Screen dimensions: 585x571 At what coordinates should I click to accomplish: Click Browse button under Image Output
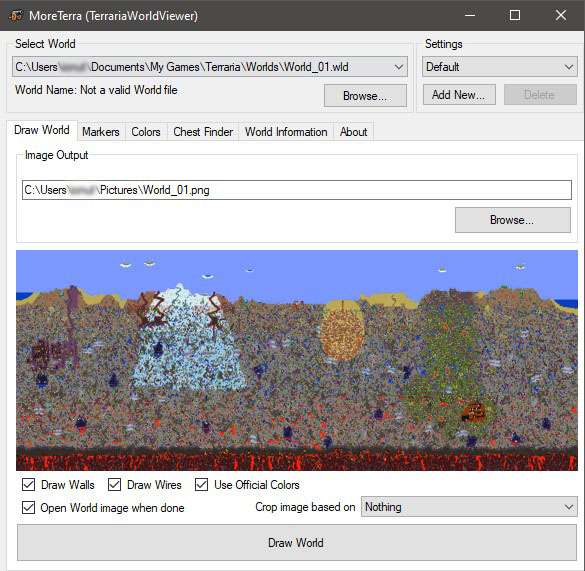(513, 220)
